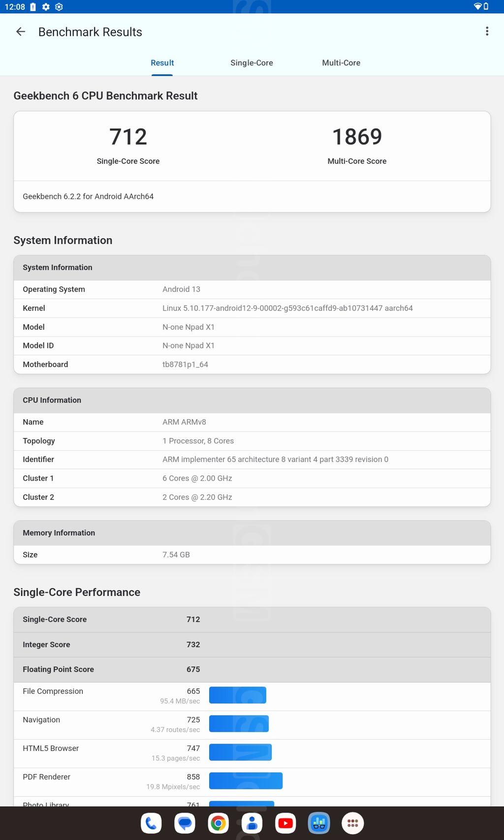Tap the settings gear in status bar

pos(46,7)
